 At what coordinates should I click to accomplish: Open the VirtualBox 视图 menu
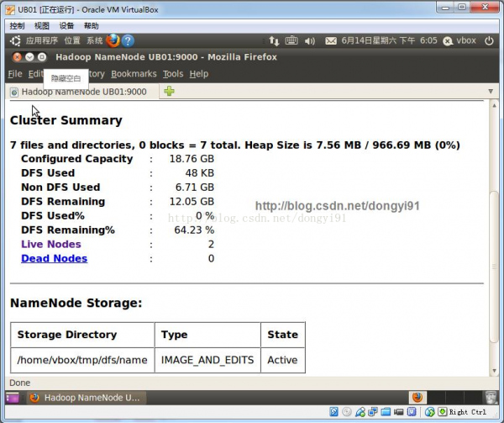pos(42,26)
